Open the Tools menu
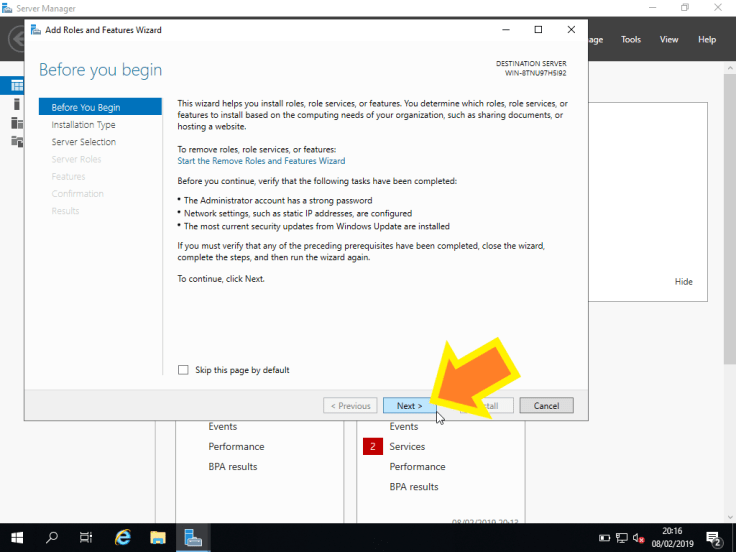736x552 pixels. tap(631, 40)
